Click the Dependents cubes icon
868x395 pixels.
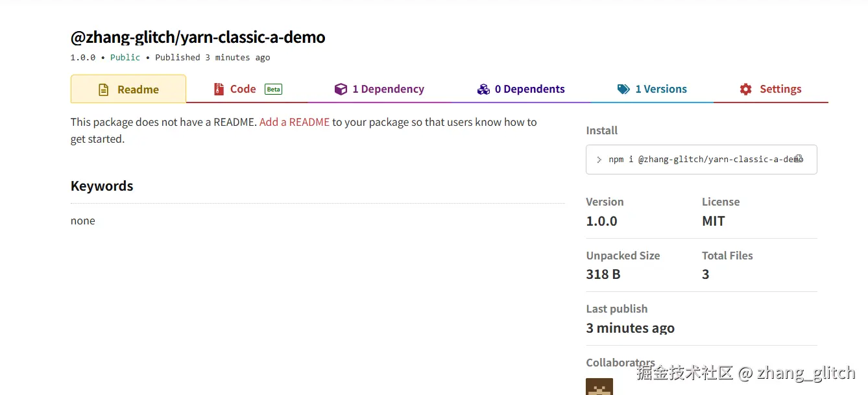click(483, 89)
